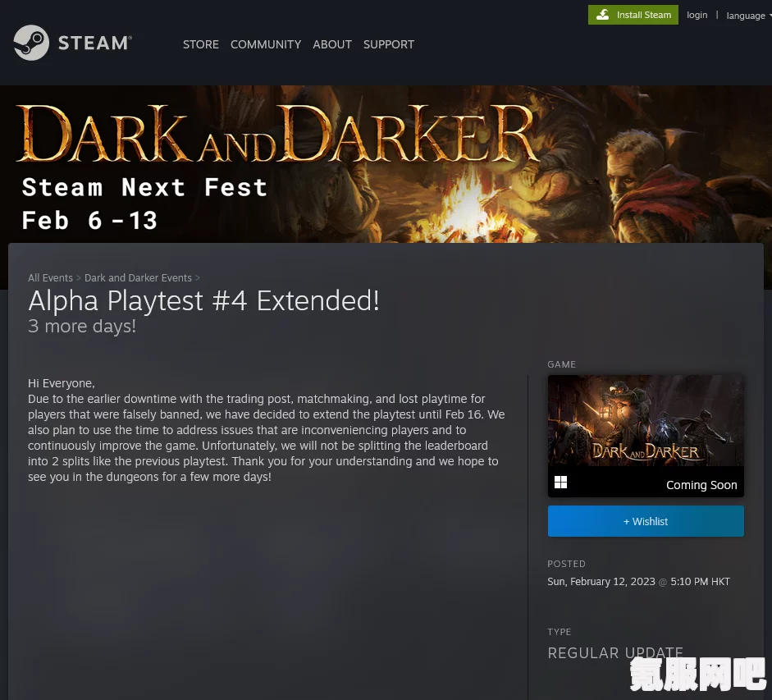Click the Alpha Playtest #4 Extended! title
The image size is (772, 700).
[203, 300]
